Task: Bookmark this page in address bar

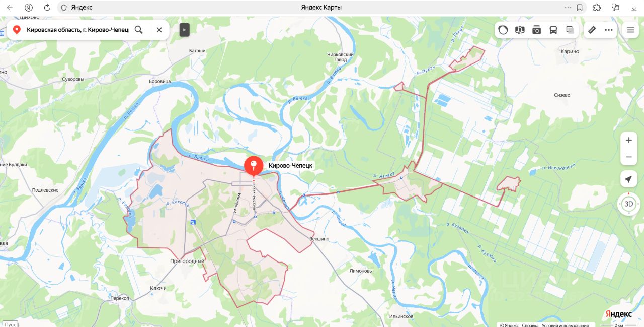Action: tap(580, 8)
